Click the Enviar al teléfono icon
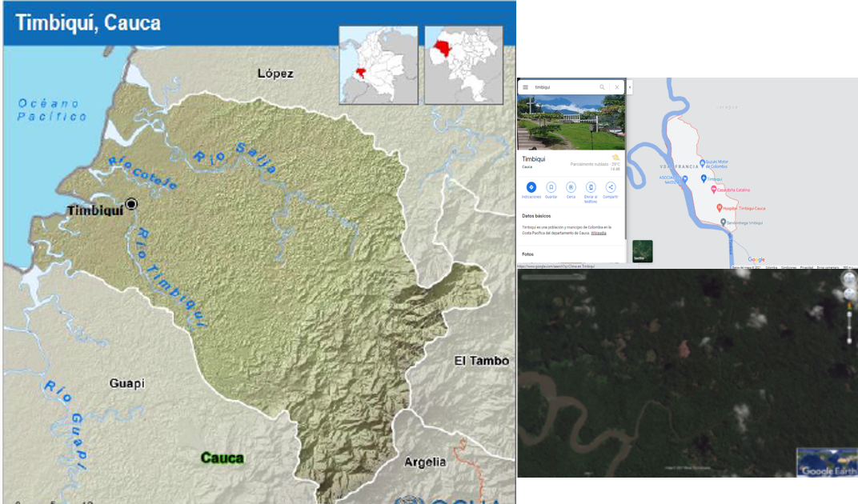The width and height of the screenshot is (858, 504). pos(591,186)
